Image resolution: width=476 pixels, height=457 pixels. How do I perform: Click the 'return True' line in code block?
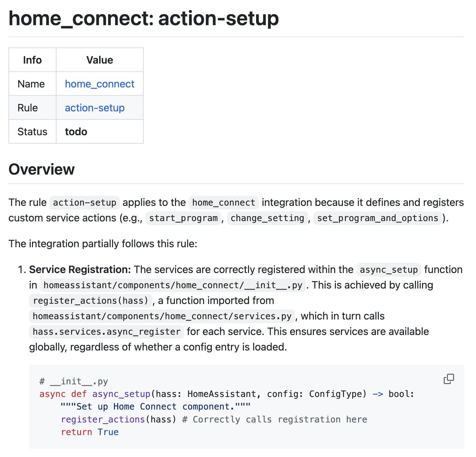(90, 432)
